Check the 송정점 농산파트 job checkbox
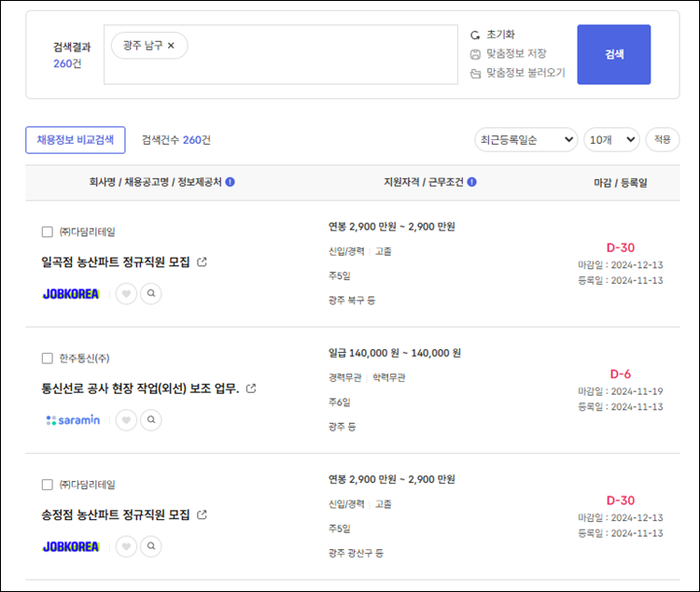Viewport: 700px width, 592px height. click(47, 485)
